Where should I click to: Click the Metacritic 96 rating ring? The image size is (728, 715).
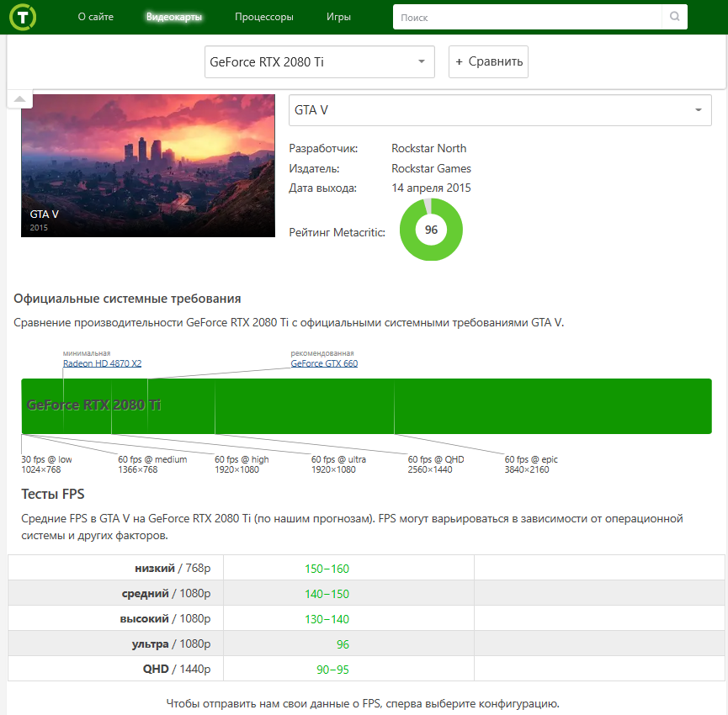pos(431,230)
